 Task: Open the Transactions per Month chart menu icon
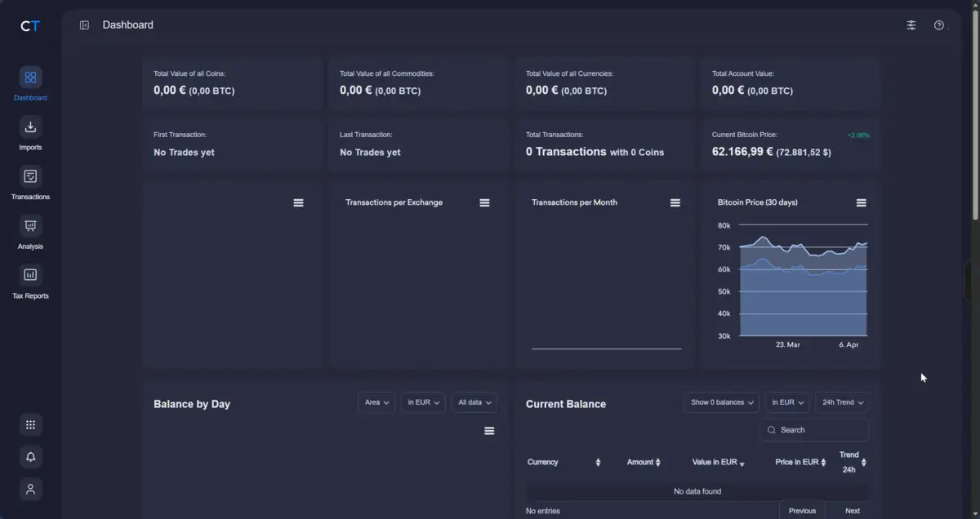pos(675,202)
